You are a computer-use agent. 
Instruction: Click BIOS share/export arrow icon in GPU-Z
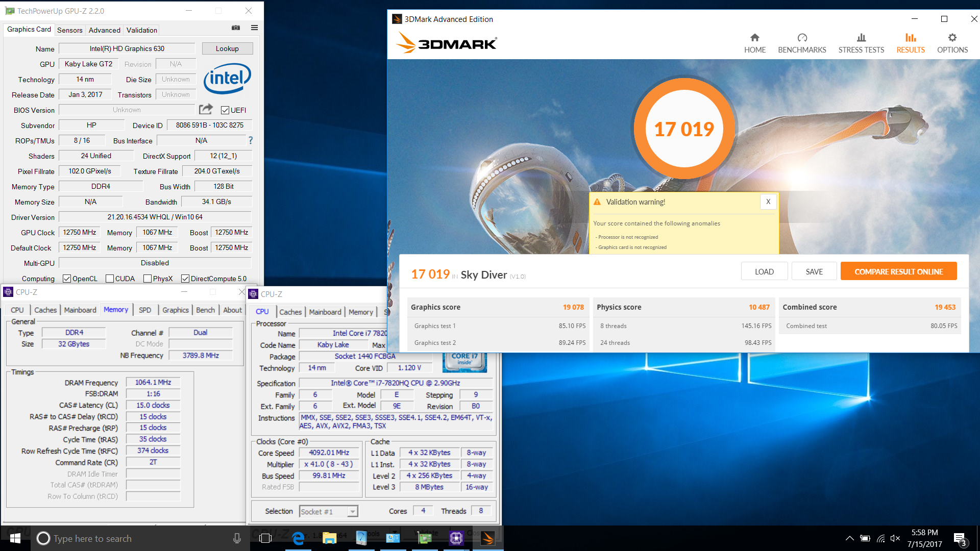[x=206, y=109]
